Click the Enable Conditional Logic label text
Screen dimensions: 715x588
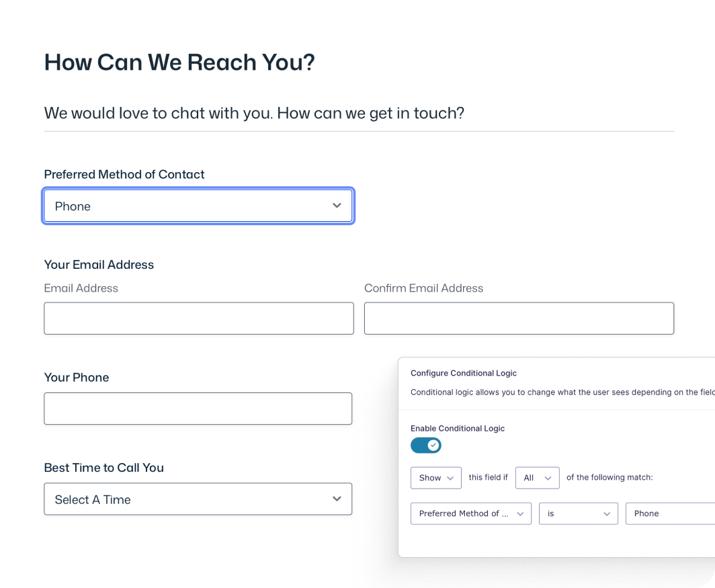pyautogui.click(x=458, y=428)
